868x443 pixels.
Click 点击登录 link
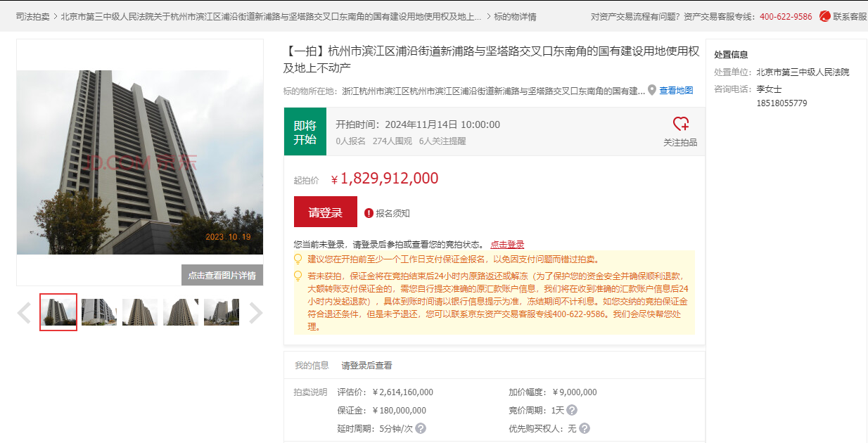pos(507,245)
